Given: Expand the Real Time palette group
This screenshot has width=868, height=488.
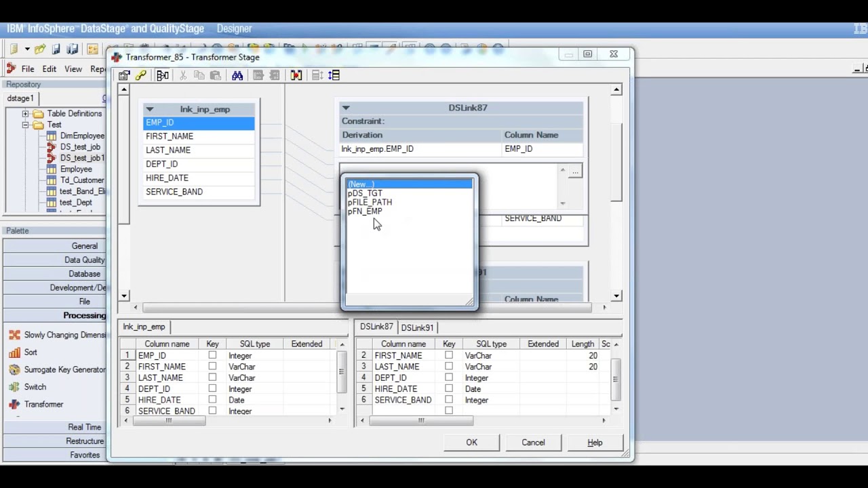Looking at the screenshot, I should click(55, 427).
